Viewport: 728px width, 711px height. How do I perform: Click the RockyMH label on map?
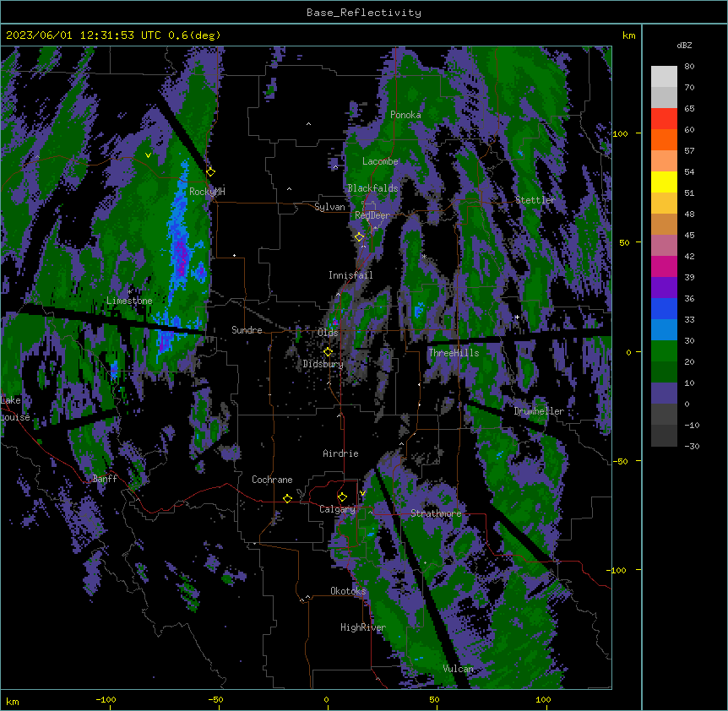(207, 192)
